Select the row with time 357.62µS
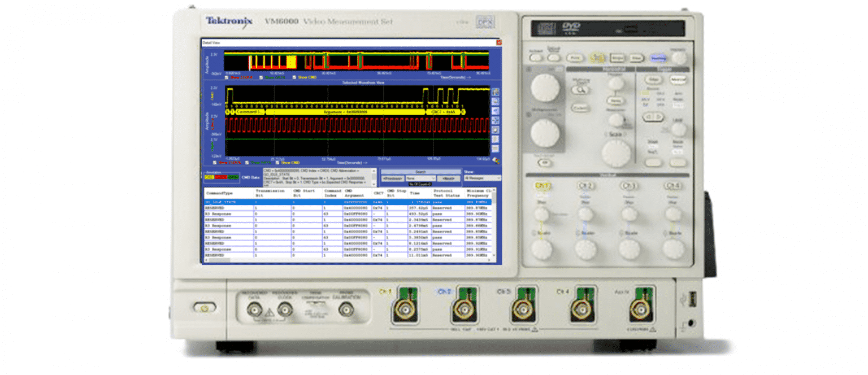The width and height of the screenshot is (868, 375). tap(348, 208)
